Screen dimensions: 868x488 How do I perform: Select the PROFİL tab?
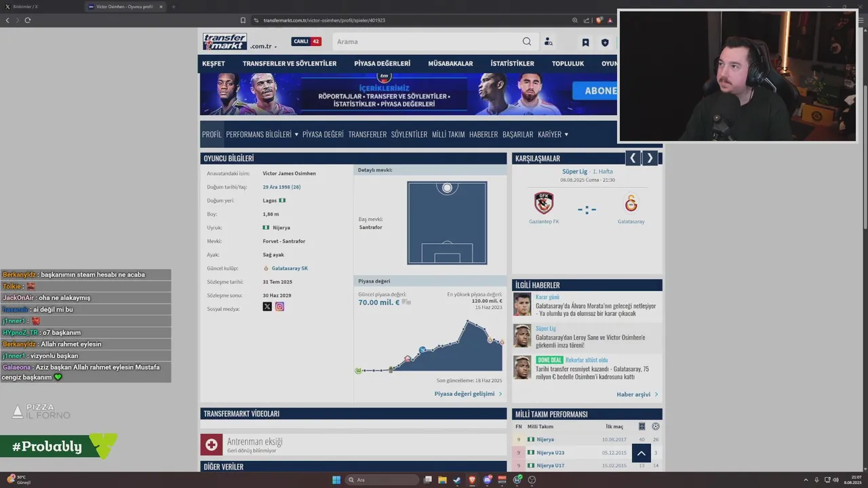click(x=212, y=134)
